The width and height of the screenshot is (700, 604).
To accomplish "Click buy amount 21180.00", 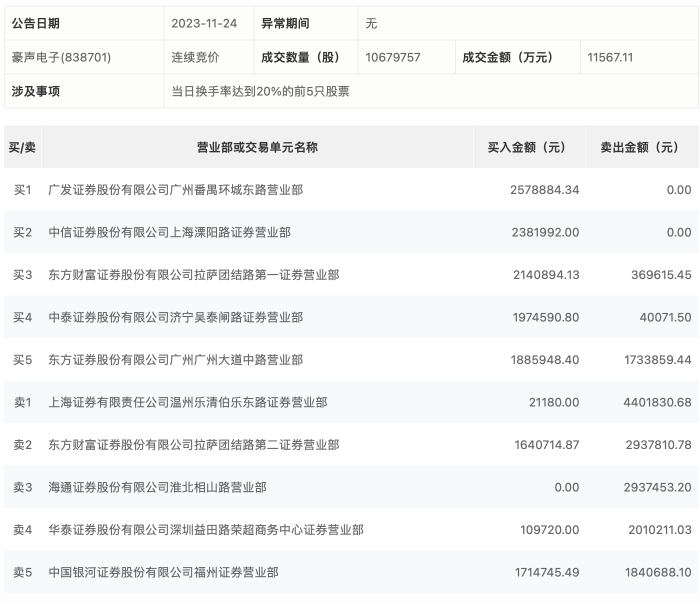I will pos(554,402).
